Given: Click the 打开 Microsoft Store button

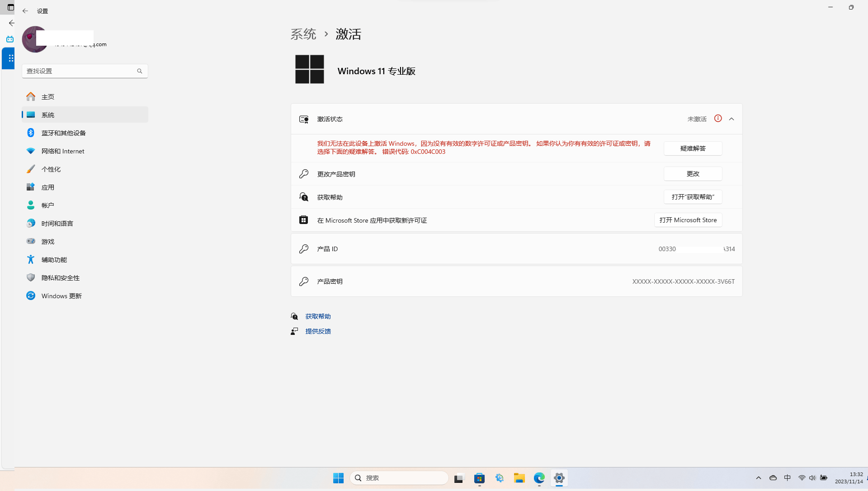Looking at the screenshot, I should [688, 220].
